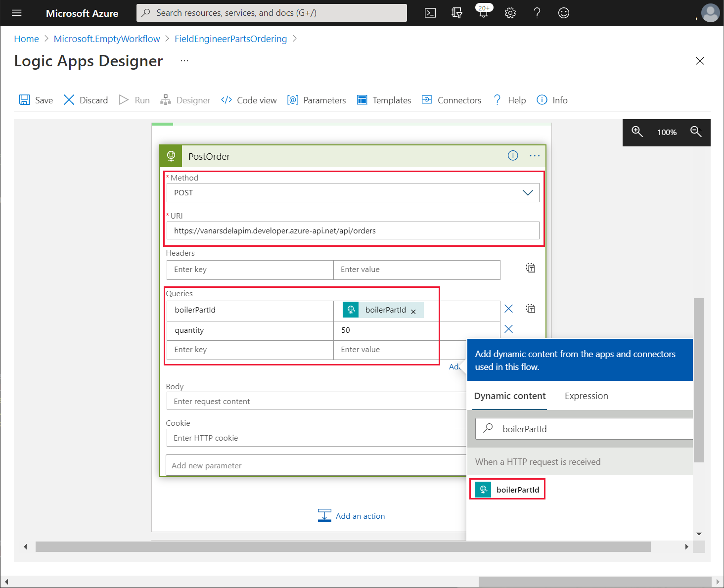Screen dimensions: 724x588
Task: Remove the quantity query row
Action: [x=508, y=329]
